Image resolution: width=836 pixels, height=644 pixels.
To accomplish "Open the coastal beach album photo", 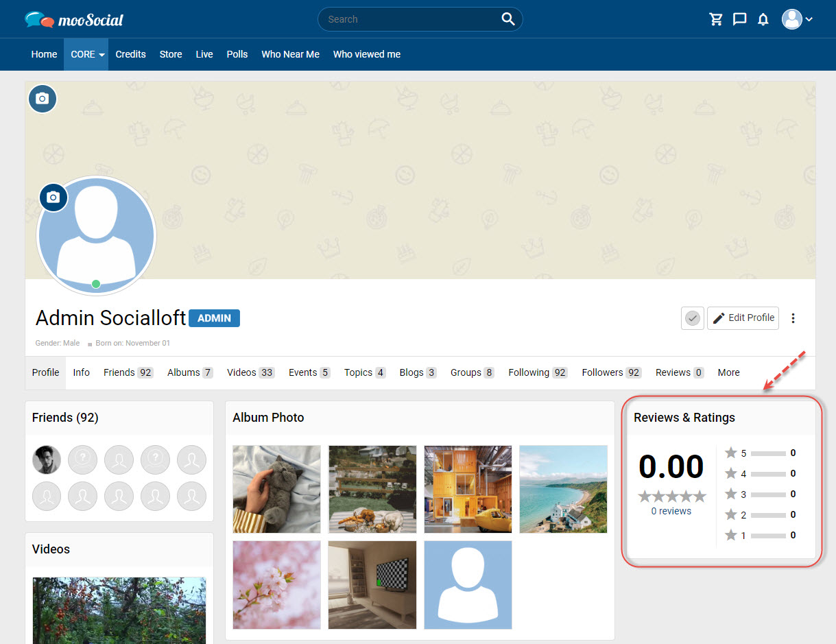I will point(563,489).
